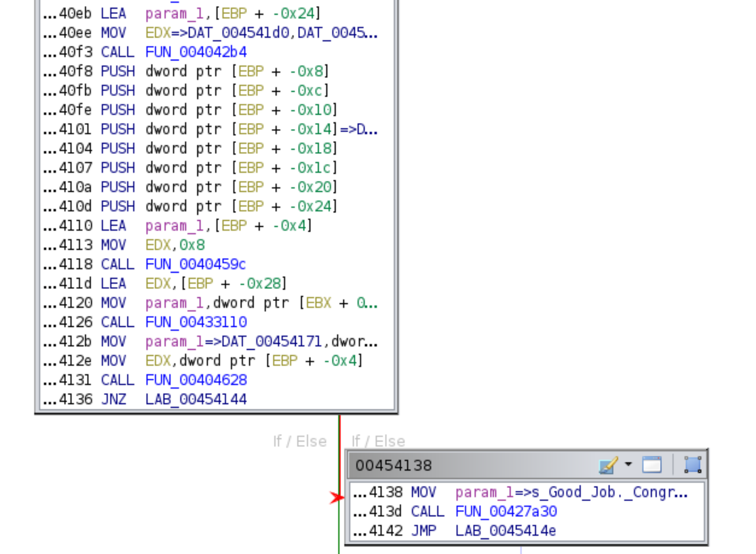Click the vertex background color paintbrush icon
Image resolution: width=756 pixels, height=554 pixels.
pos(608,465)
